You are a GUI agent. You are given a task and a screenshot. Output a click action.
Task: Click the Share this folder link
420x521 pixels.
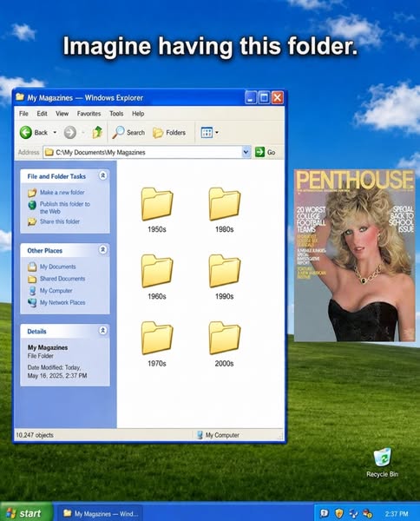tap(60, 221)
